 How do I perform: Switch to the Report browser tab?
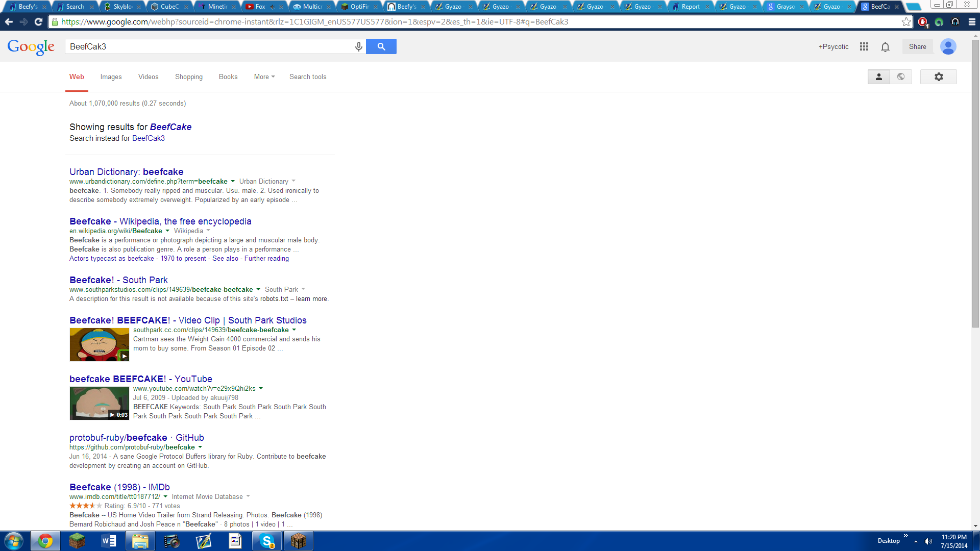691,7
